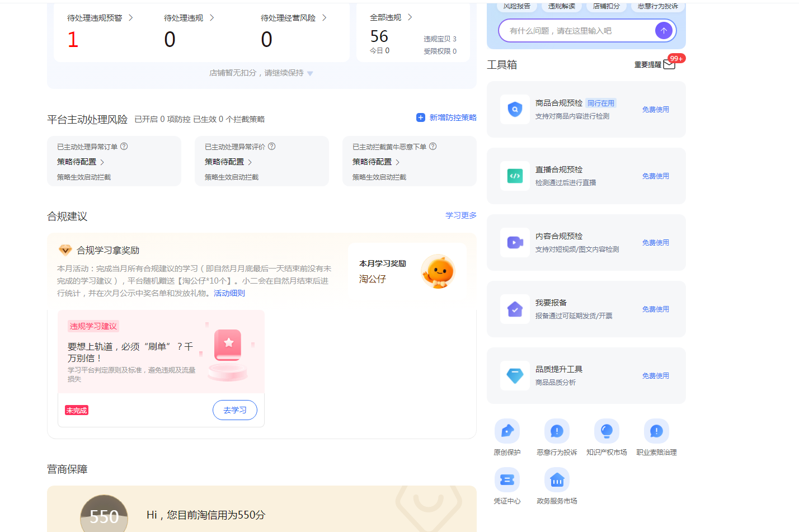The height and width of the screenshot is (532, 799).
Task: Open 策略待配置 under 已主动处理异常评价
Action: pos(228,162)
